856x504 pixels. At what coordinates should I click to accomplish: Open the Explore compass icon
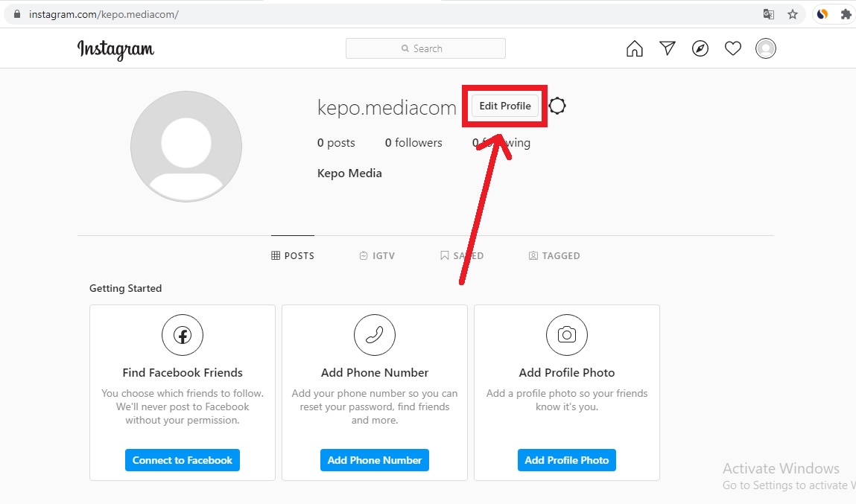click(x=700, y=48)
